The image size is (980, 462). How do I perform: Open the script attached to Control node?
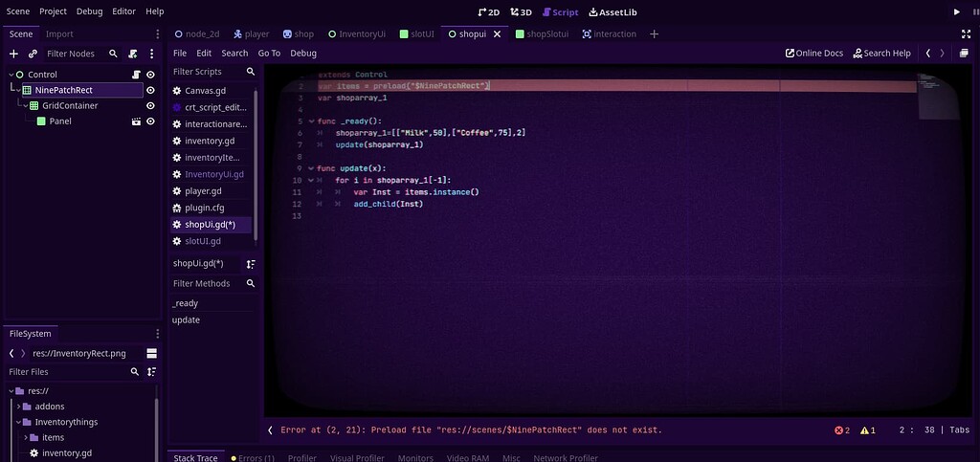[x=136, y=75]
